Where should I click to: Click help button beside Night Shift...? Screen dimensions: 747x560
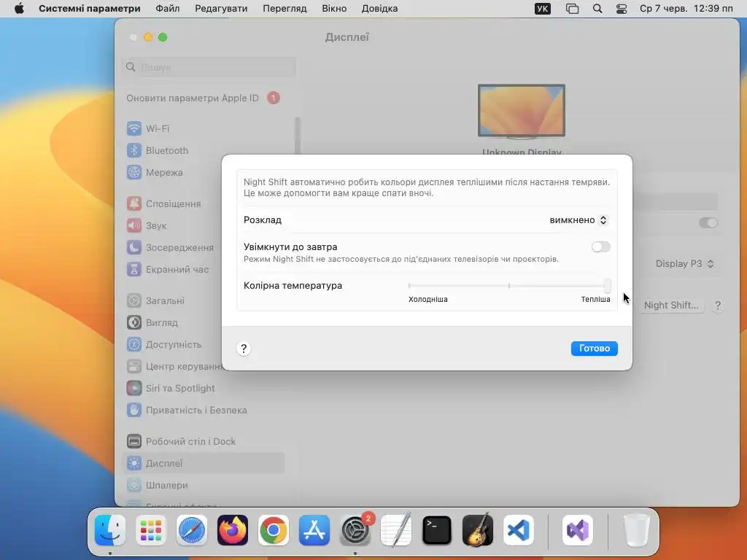click(718, 306)
